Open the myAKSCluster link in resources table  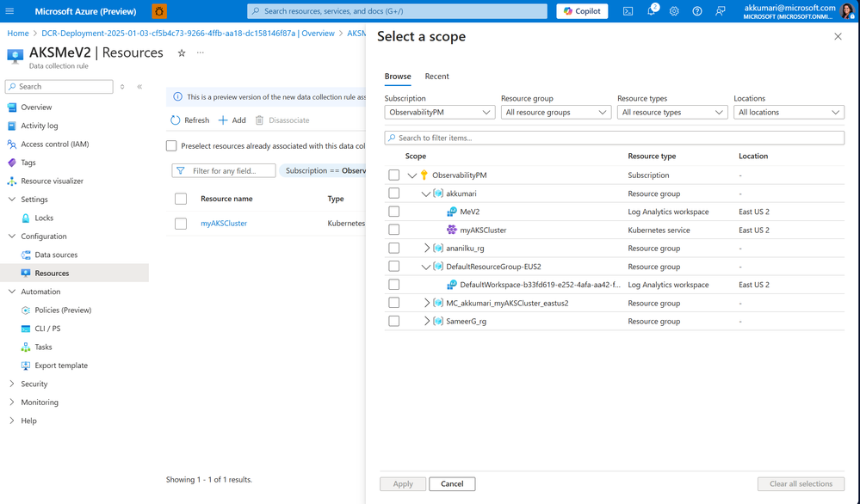pyautogui.click(x=224, y=224)
